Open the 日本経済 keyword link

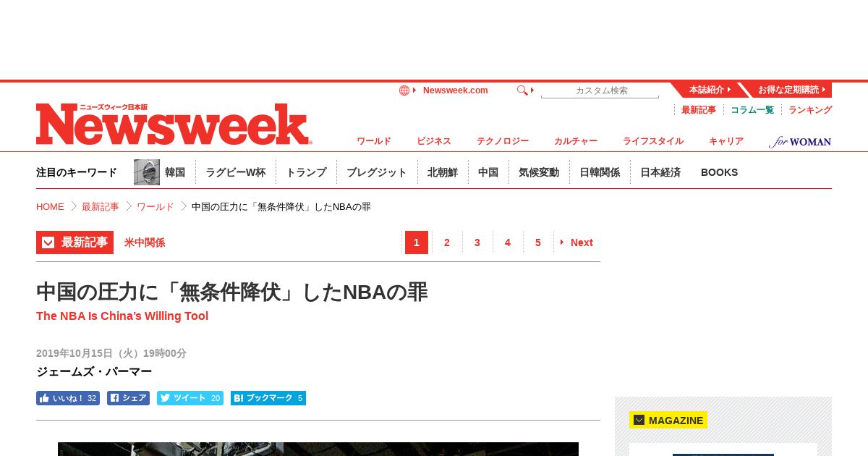660,172
